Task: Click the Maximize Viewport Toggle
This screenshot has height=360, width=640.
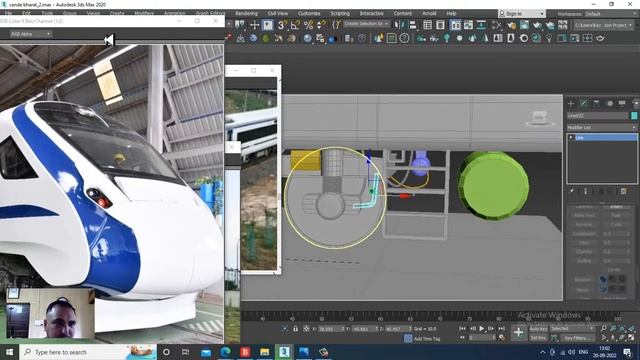Action: point(631,338)
